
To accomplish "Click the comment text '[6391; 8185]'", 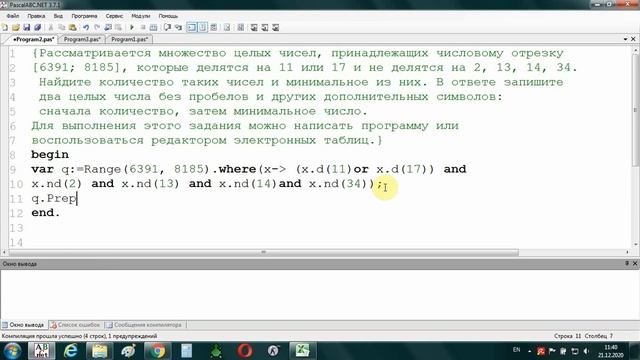I will click(x=76, y=67).
